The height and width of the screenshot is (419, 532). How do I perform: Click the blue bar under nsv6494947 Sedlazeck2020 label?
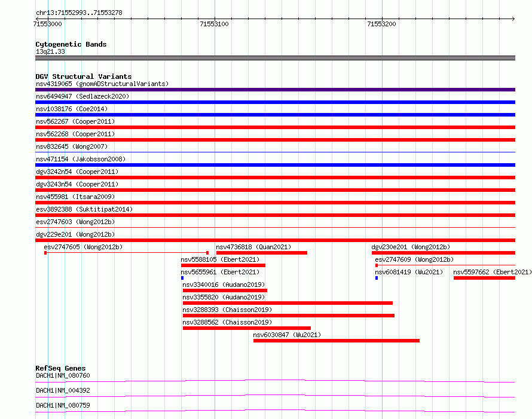coord(275,102)
